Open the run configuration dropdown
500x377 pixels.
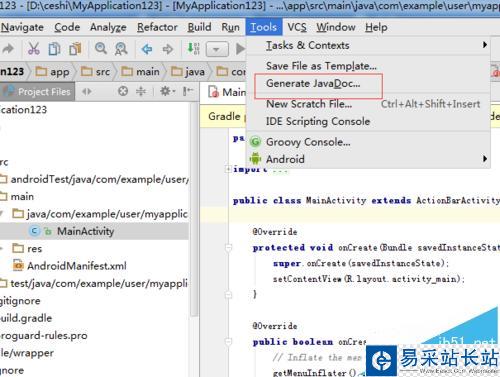click(x=217, y=50)
